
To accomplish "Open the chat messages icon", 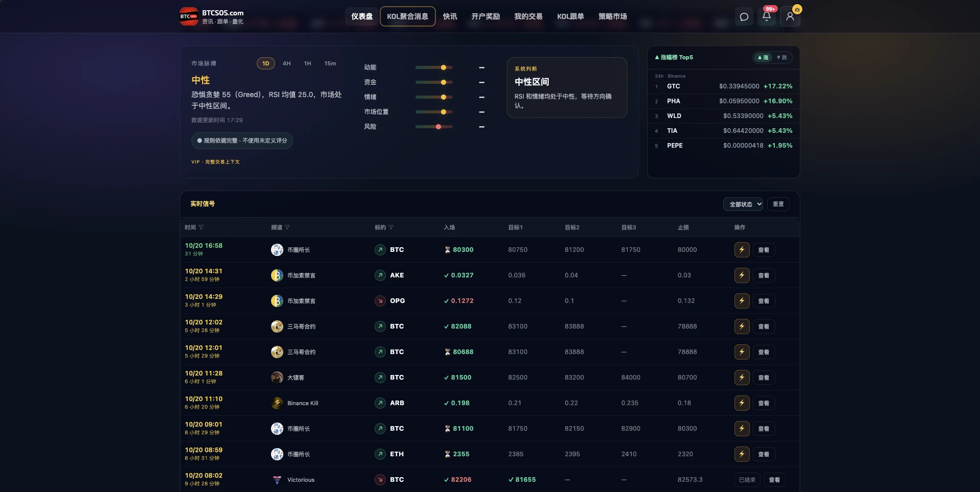I will [x=744, y=16].
